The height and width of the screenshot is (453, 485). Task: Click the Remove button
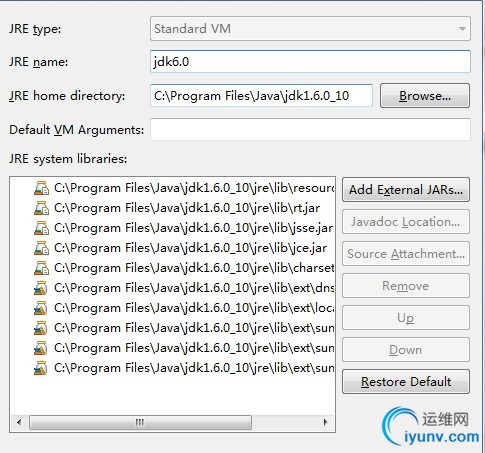coord(406,286)
